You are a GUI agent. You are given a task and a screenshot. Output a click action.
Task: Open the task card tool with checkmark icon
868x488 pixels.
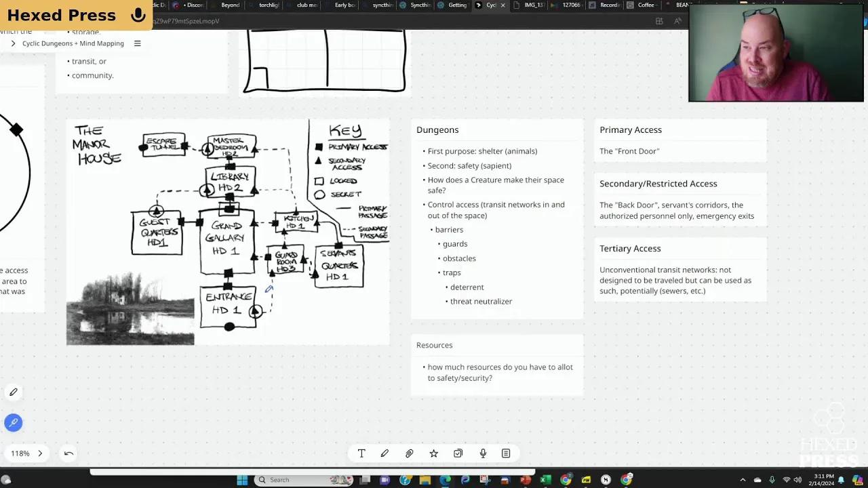click(x=458, y=453)
